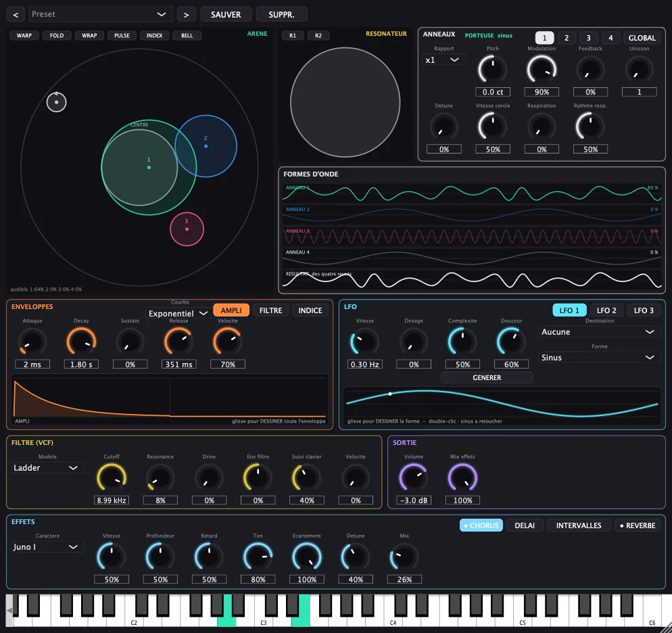Enable the FOLD arena mode

pyautogui.click(x=57, y=36)
